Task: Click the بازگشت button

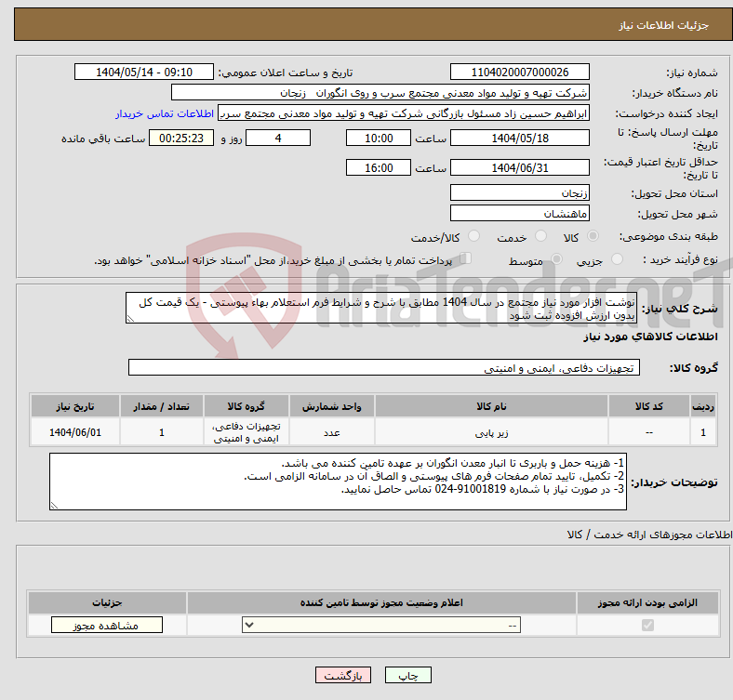Action: (342, 675)
